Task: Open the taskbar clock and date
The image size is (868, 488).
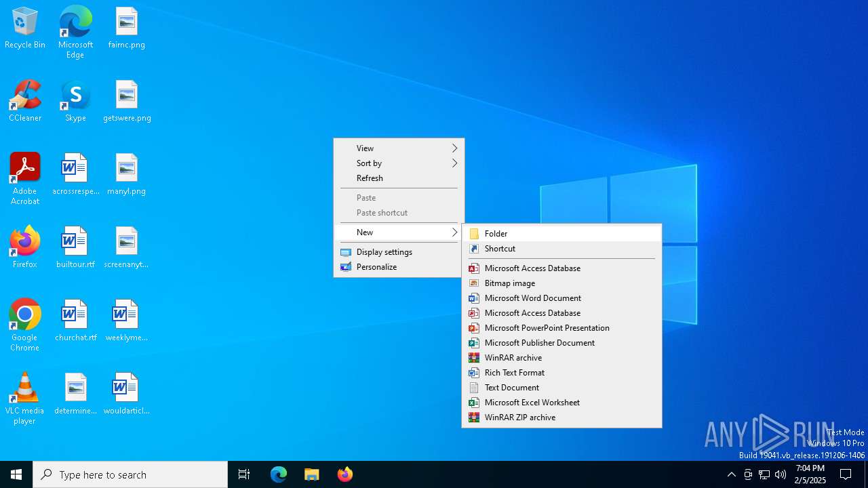Action: [810, 474]
